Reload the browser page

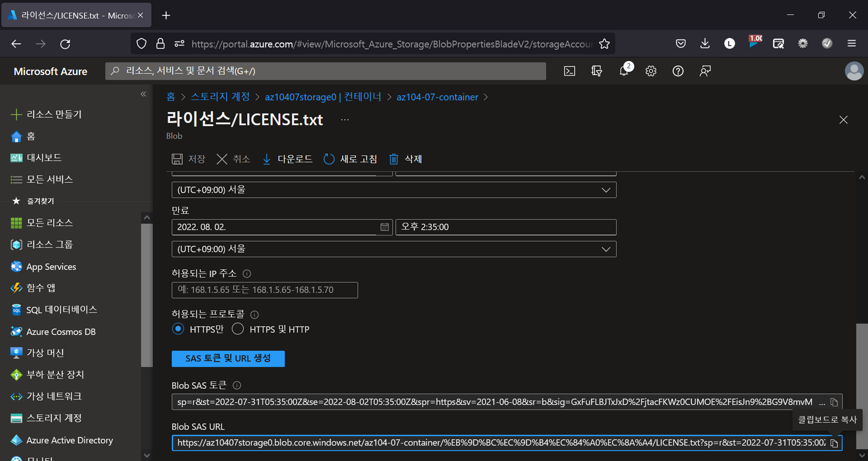[65, 44]
